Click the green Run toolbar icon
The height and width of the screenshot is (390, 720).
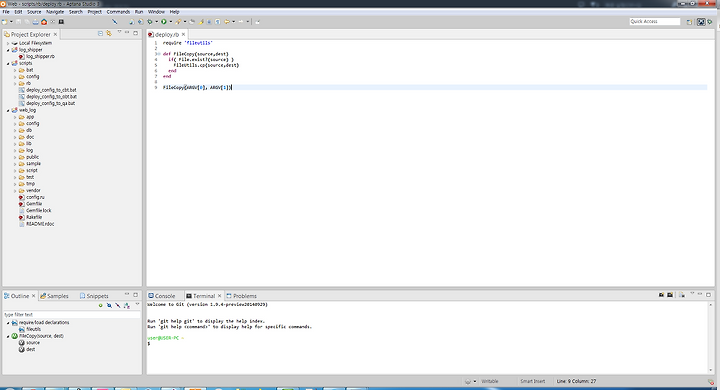(163, 22)
